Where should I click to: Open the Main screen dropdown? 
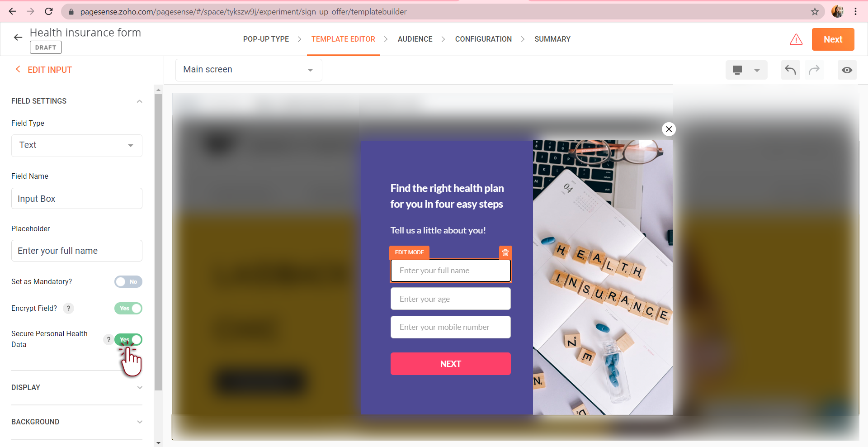(249, 70)
